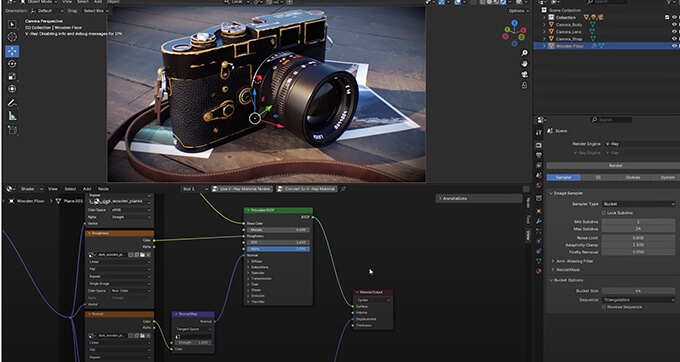Click the viewport orientation navigation gizmo
The height and width of the screenshot is (362, 680).
(x=514, y=33)
